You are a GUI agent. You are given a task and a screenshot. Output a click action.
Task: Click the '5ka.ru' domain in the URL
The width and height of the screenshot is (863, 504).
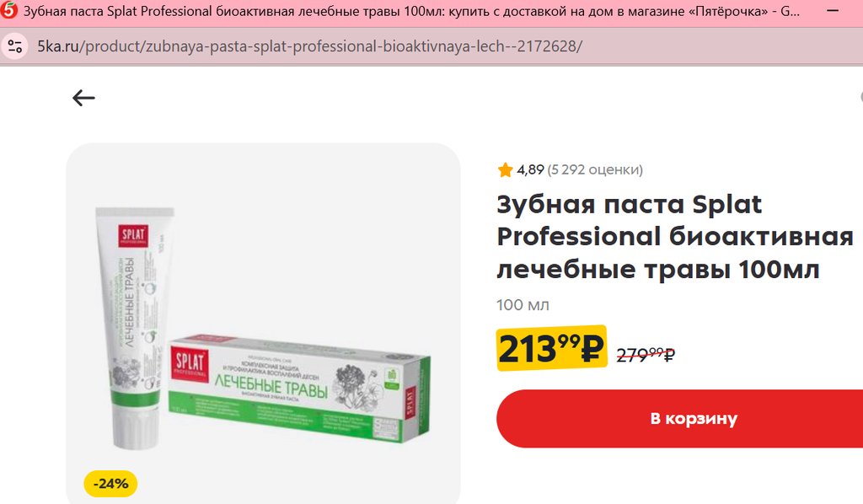[x=58, y=46]
